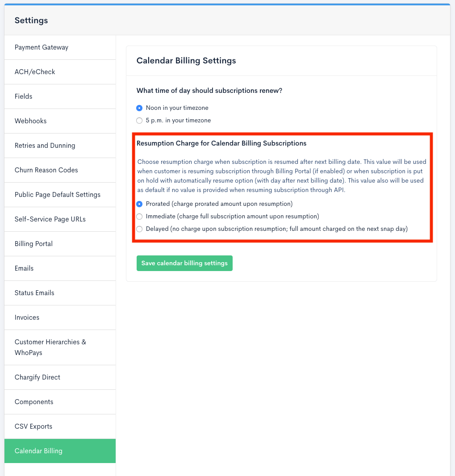This screenshot has height=476, width=455.
Task: Choose Immediate full charge upon resumption
Action: coord(140,217)
